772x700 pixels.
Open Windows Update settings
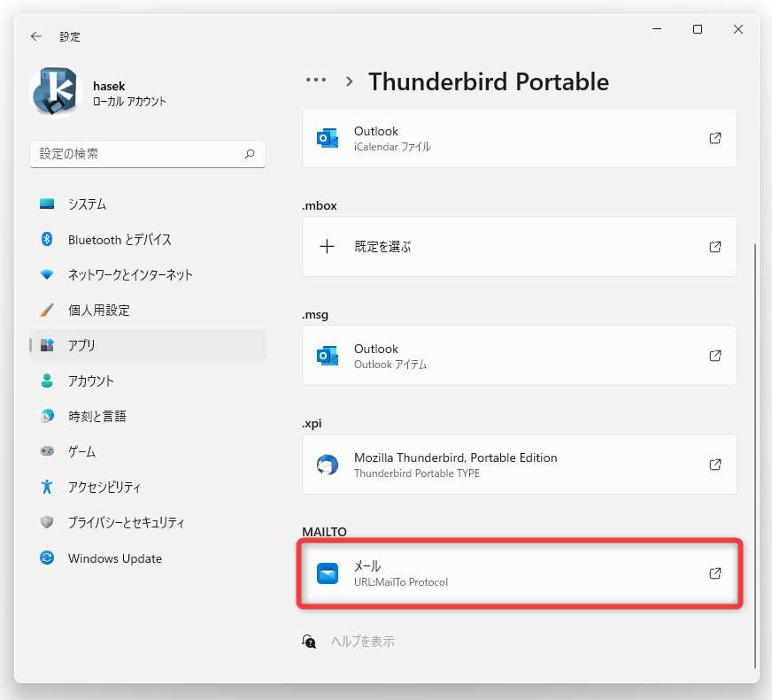coord(148,558)
